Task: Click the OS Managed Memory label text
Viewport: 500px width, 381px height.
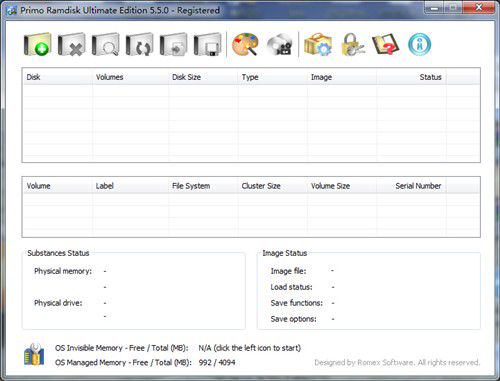Action: (123, 362)
